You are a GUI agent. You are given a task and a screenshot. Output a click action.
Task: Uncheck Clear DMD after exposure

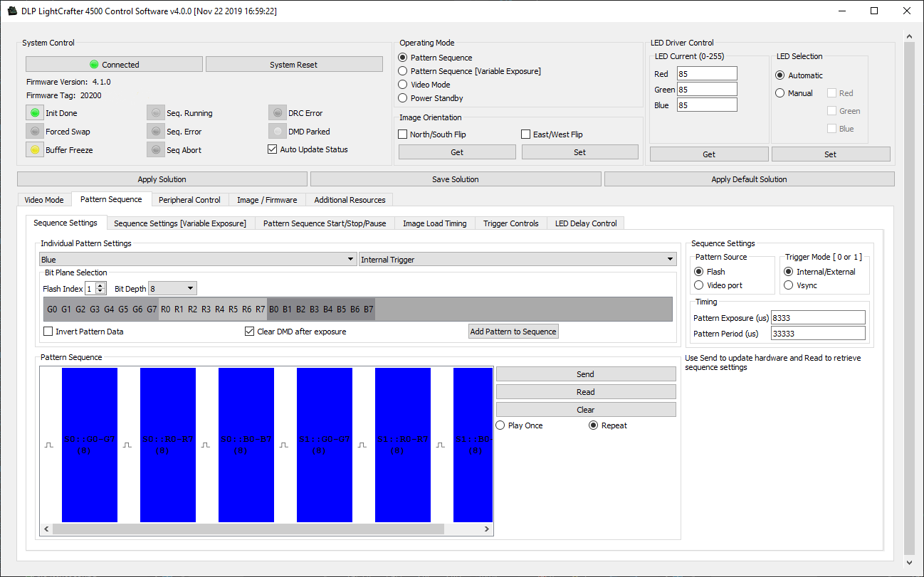click(x=250, y=332)
